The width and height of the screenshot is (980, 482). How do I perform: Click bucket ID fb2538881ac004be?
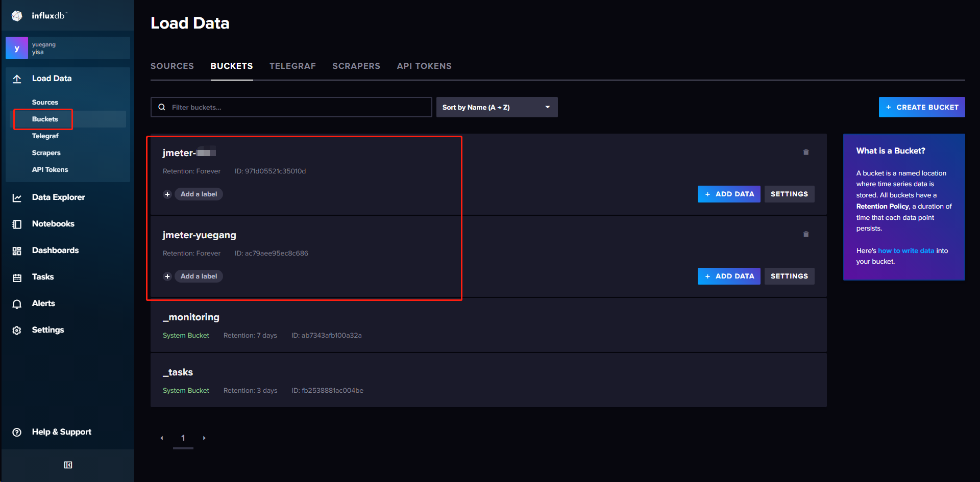click(327, 391)
